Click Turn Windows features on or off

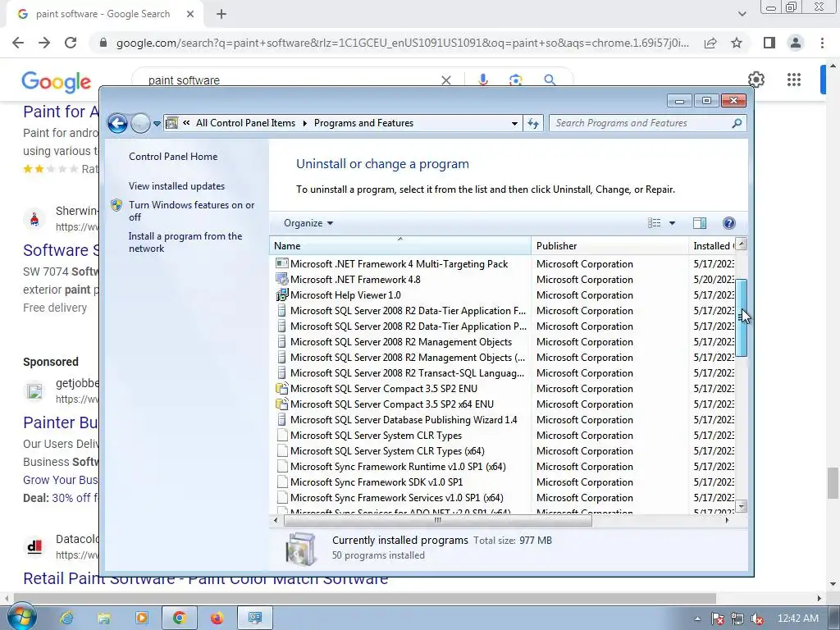click(x=191, y=211)
